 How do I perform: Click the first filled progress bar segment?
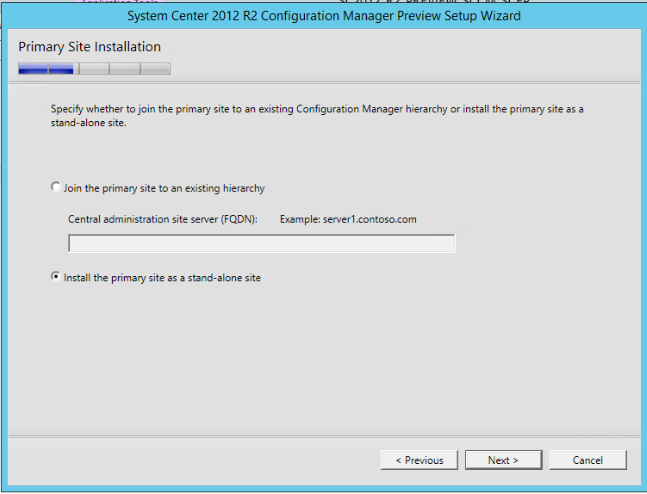click(x=33, y=69)
